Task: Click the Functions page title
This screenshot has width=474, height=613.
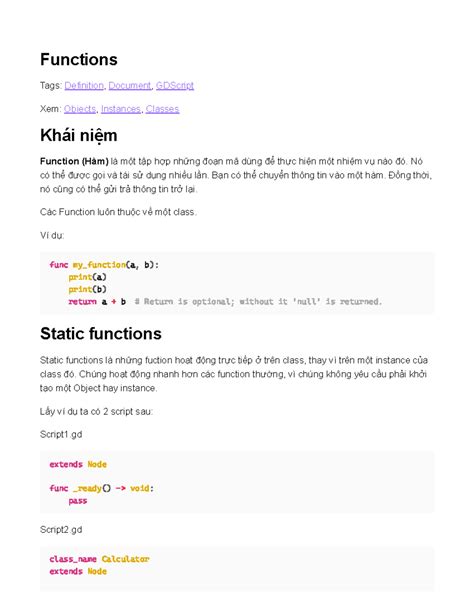Action: pyautogui.click(x=79, y=59)
